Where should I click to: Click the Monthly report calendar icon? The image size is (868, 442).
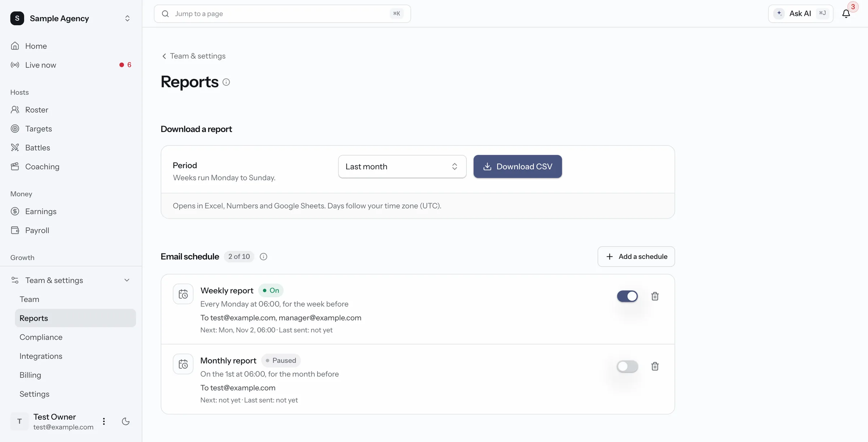pos(183,364)
